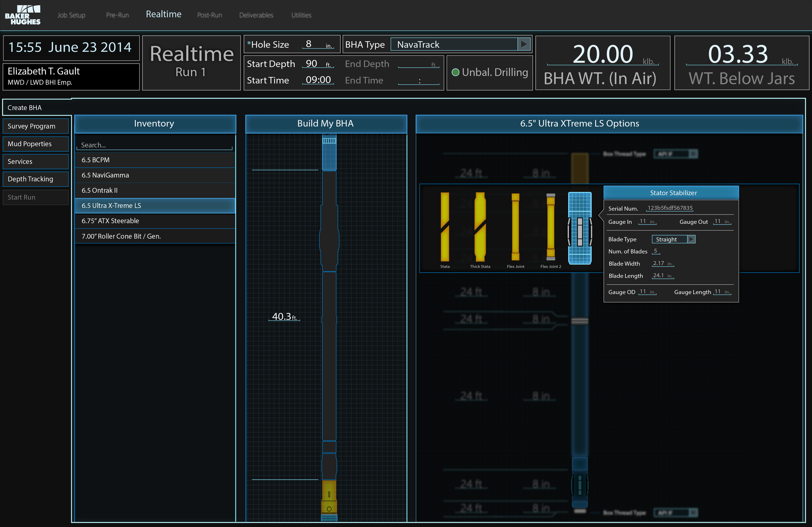Edit the Num. of Blades value
The width and height of the screenshot is (812, 527).
[656, 251]
